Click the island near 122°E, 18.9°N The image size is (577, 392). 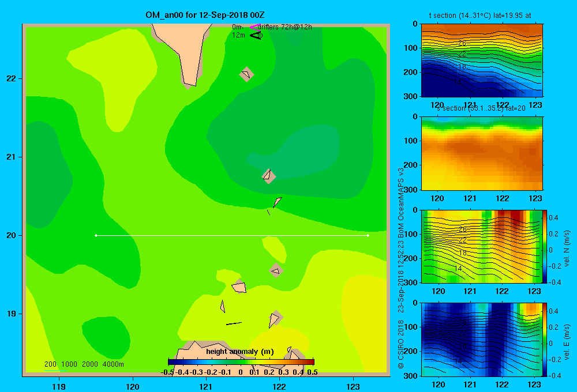275,319
